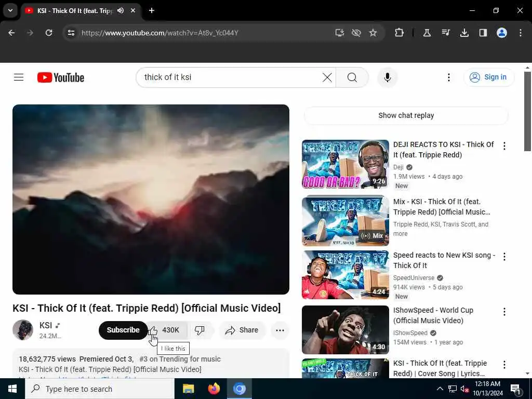Open the Windows Start menu
Image resolution: width=532 pixels, height=399 pixels.
12,389
